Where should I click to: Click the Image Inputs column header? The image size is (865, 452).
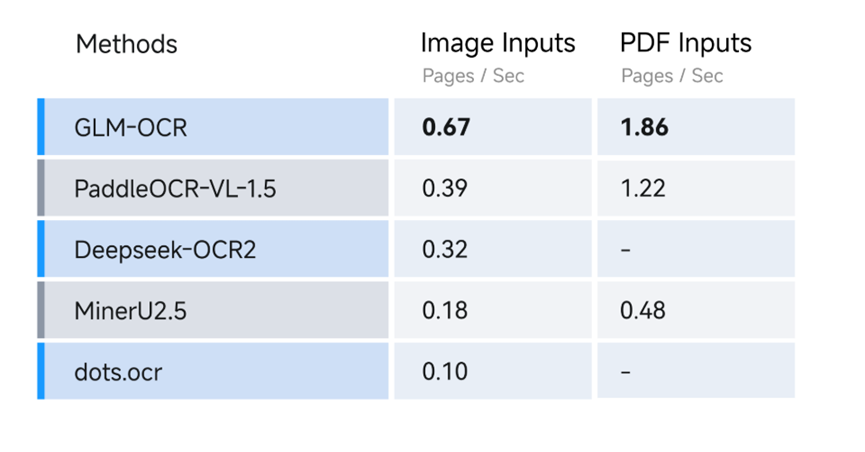(x=498, y=43)
